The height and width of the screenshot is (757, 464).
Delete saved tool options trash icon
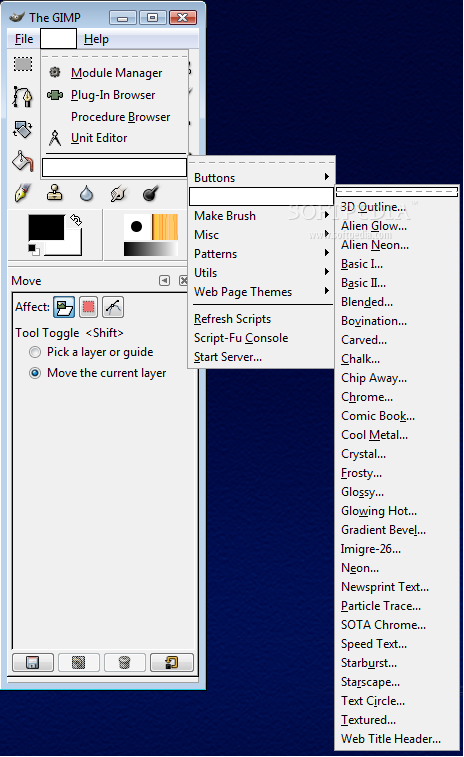(x=125, y=662)
